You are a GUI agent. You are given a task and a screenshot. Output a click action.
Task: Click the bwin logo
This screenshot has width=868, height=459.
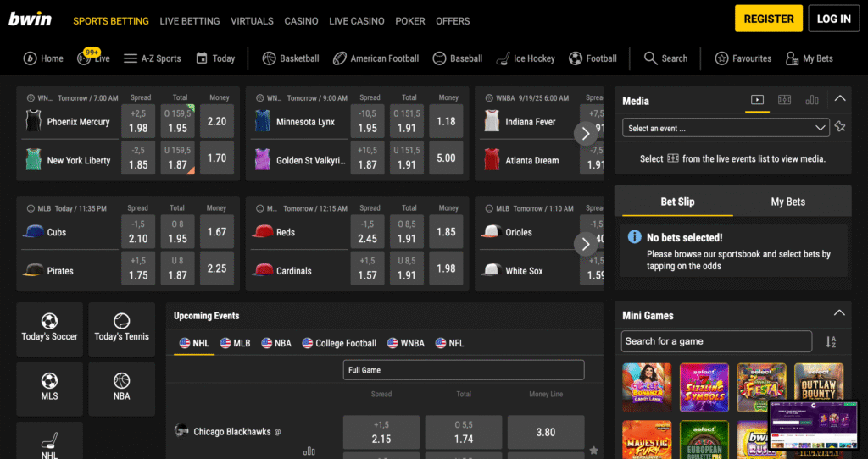pos(30,19)
